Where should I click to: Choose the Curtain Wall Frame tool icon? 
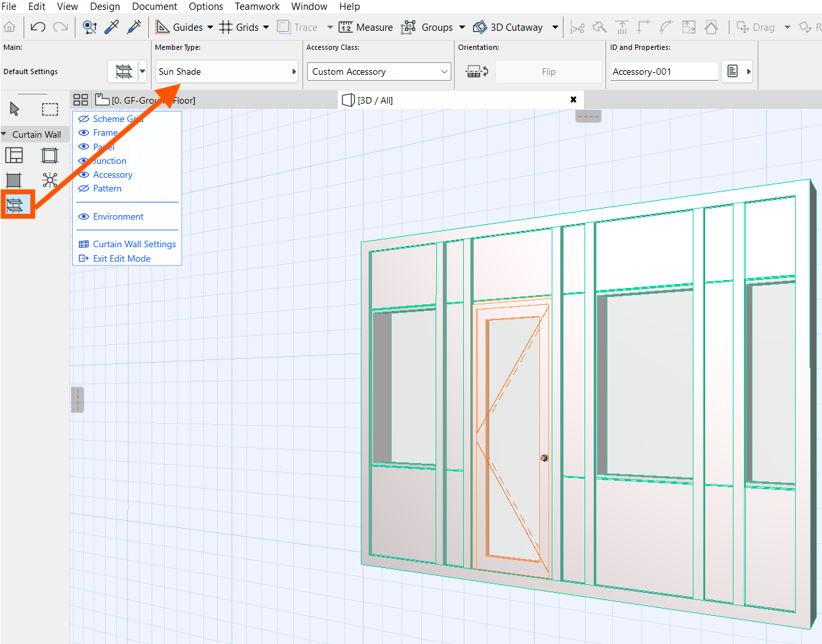[x=49, y=155]
